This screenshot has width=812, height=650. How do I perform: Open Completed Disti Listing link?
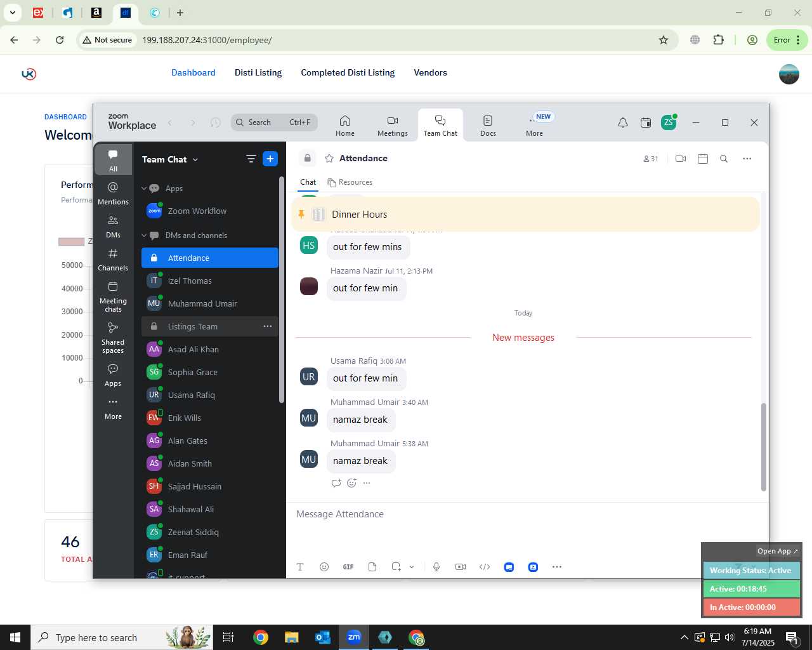point(348,72)
